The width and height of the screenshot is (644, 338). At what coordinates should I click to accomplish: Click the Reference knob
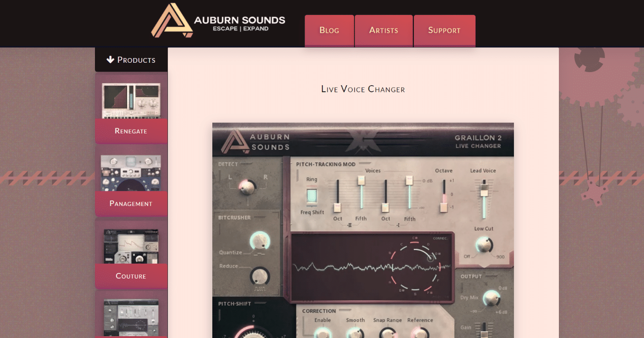420,332
